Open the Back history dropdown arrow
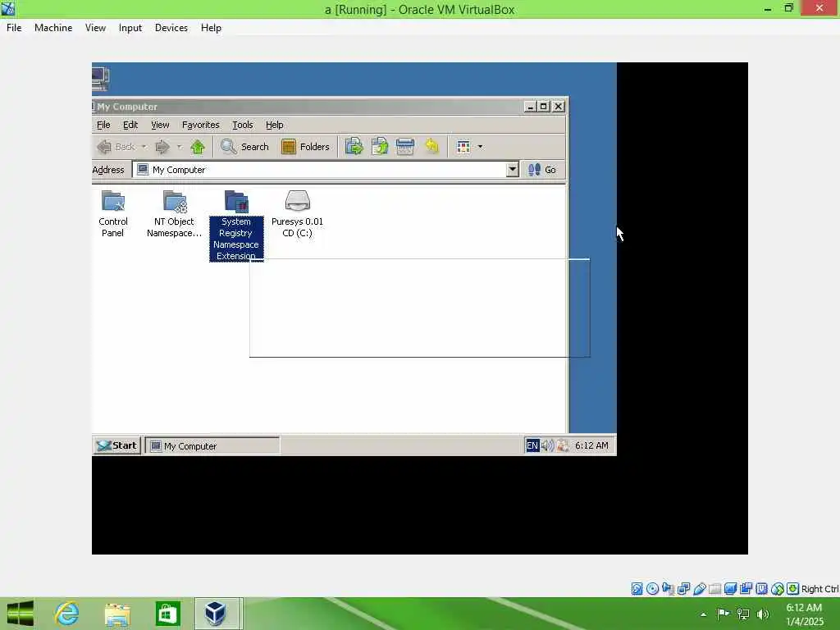Viewport: 840px width, 630px height. [144, 147]
